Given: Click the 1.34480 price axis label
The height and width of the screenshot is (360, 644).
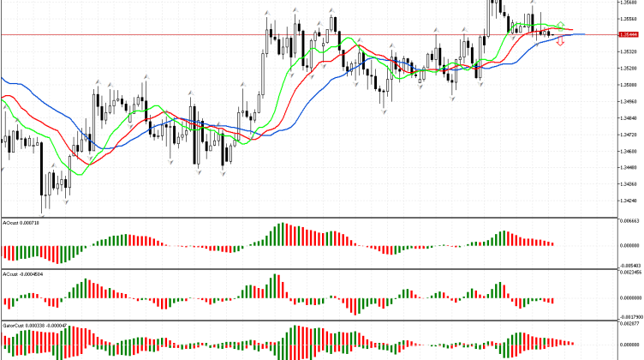Looking at the screenshot, I should click(x=629, y=168).
